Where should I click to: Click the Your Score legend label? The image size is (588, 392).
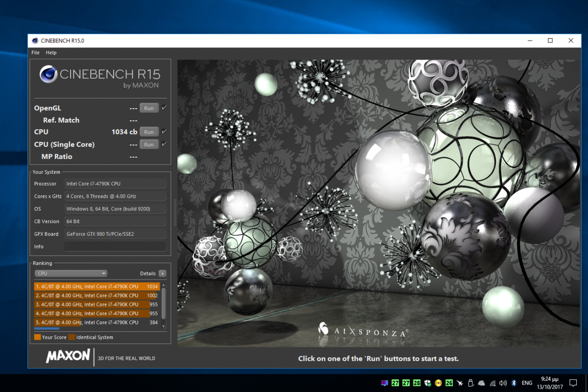(x=54, y=337)
